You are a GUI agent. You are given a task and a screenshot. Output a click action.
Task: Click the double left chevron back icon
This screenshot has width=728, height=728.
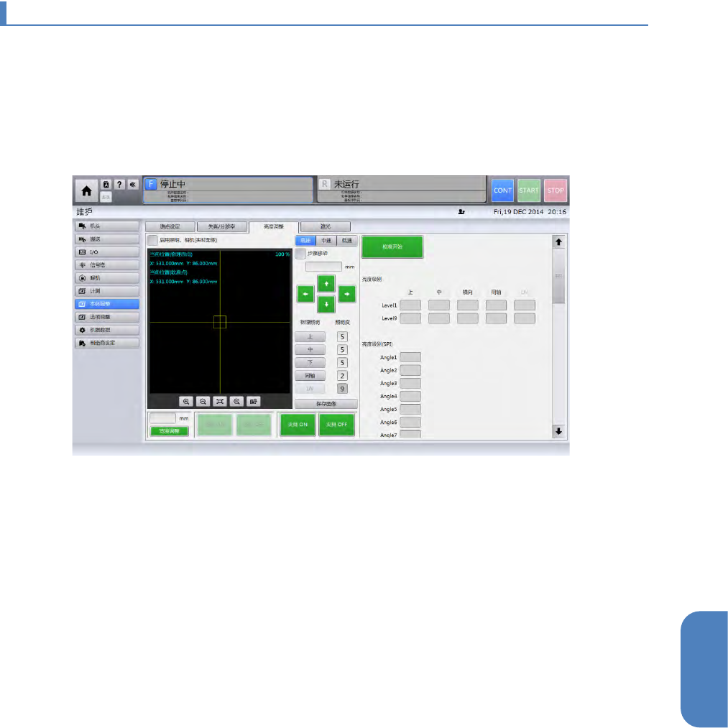click(x=133, y=184)
